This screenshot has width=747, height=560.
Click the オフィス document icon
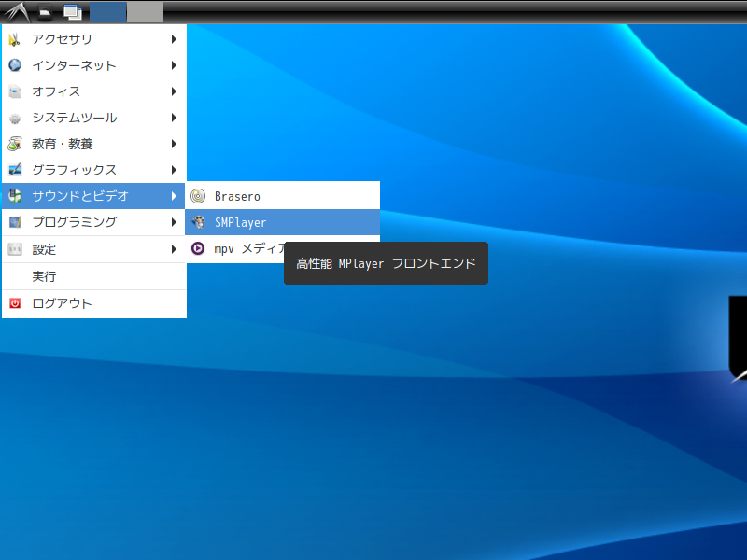[15, 91]
